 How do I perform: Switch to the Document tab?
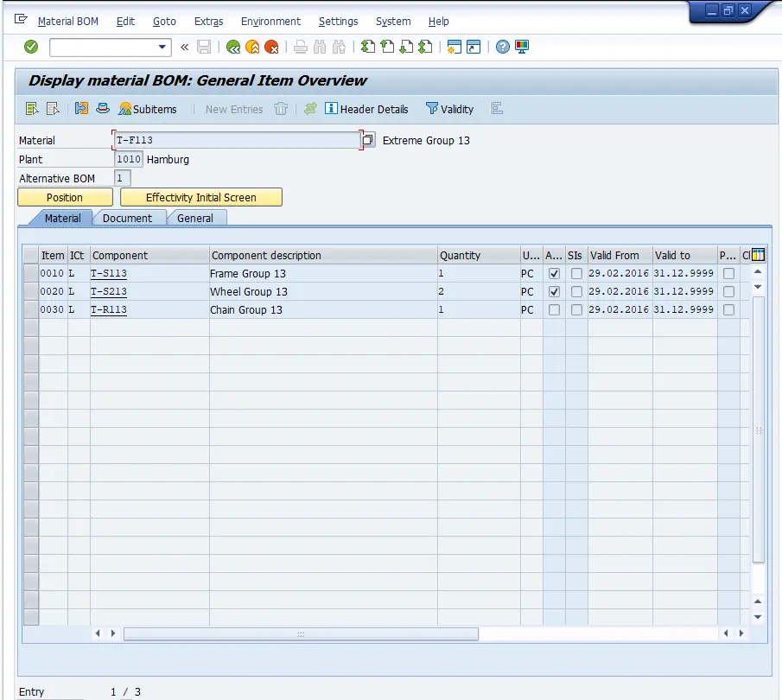point(127,218)
